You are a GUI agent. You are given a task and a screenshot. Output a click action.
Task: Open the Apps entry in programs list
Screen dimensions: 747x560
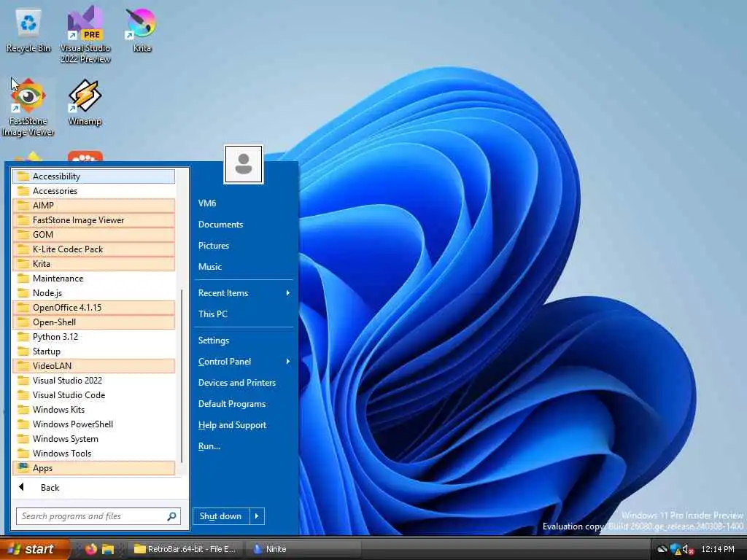point(94,469)
